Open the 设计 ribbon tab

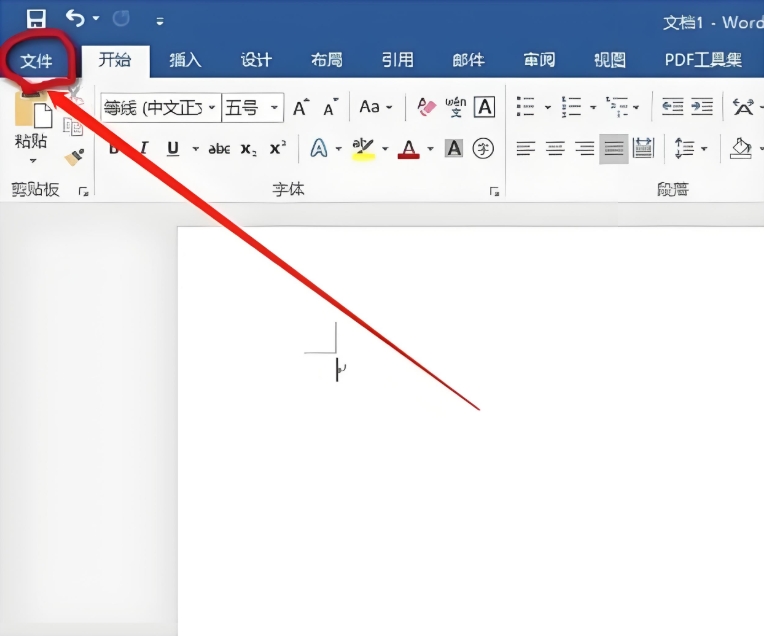tap(256, 60)
